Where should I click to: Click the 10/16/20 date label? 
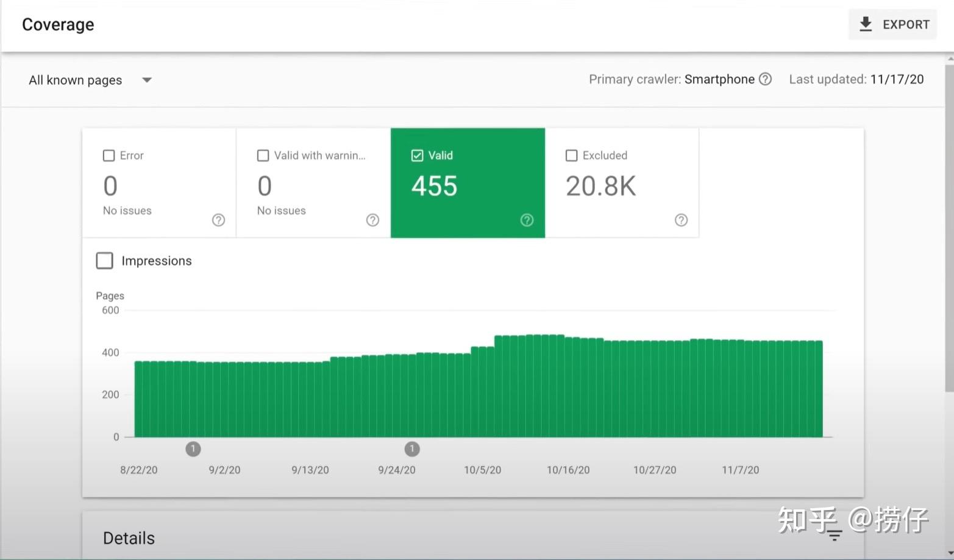pyautogui.click(x=568, y=470)
